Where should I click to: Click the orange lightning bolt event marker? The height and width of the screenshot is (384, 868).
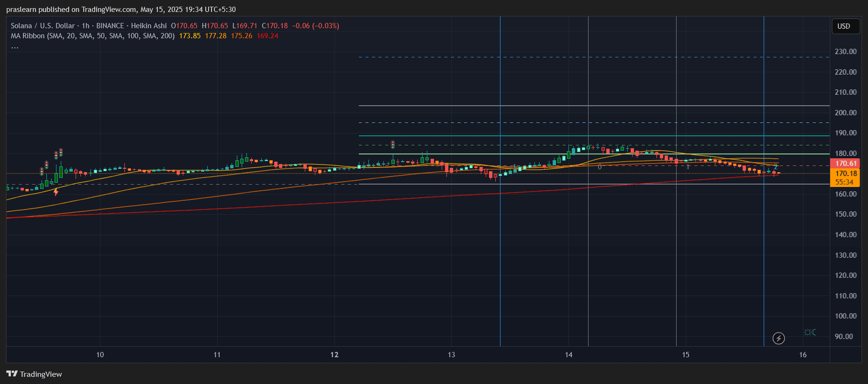(x=56, y=192)
